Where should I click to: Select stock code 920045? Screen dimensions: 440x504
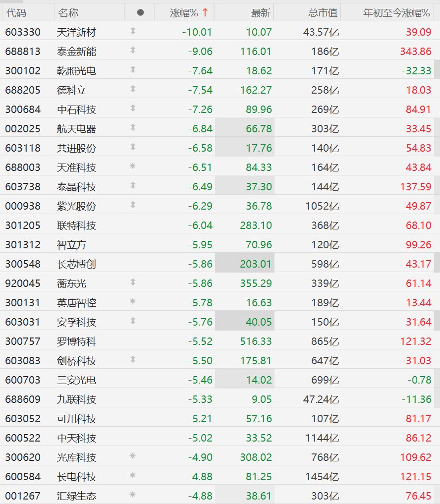click(23, 283)
